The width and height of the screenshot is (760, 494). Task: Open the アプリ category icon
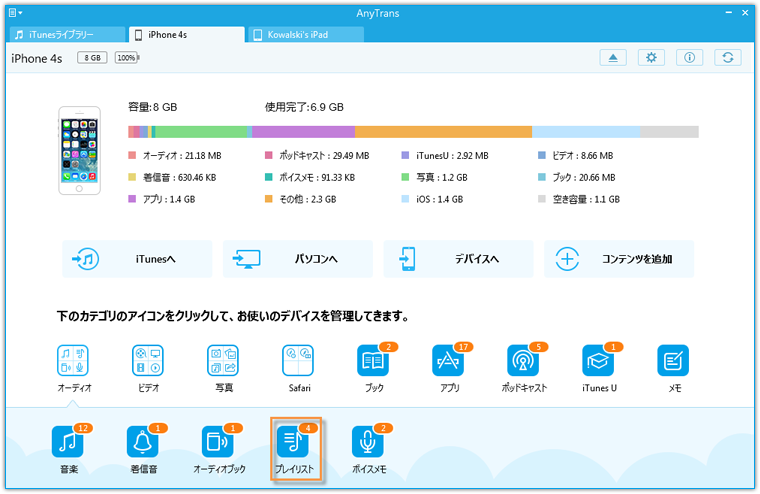[448, 361]
